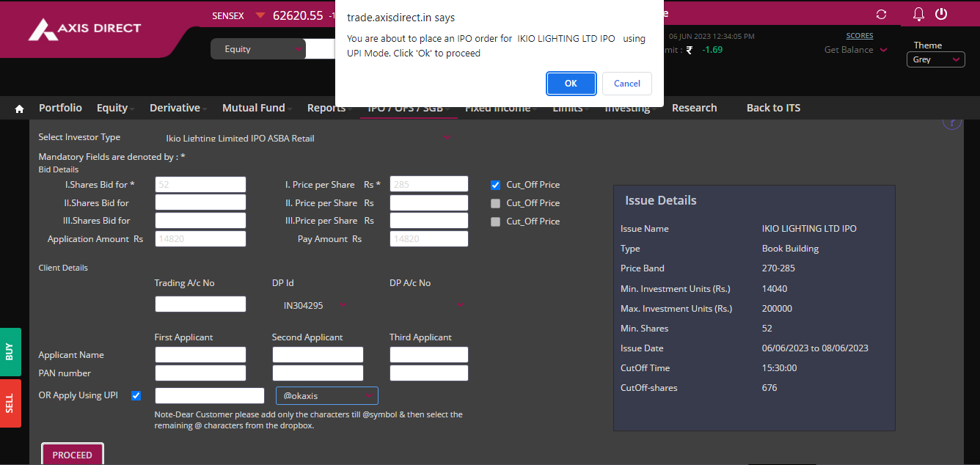Open the notifications bell icon
Image resolution: width=980 pixels, height=465 pixels.
(918, 14)
